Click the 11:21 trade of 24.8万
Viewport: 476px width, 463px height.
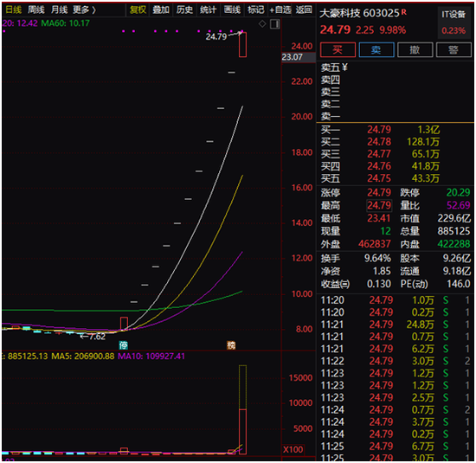tap(395, 325)
